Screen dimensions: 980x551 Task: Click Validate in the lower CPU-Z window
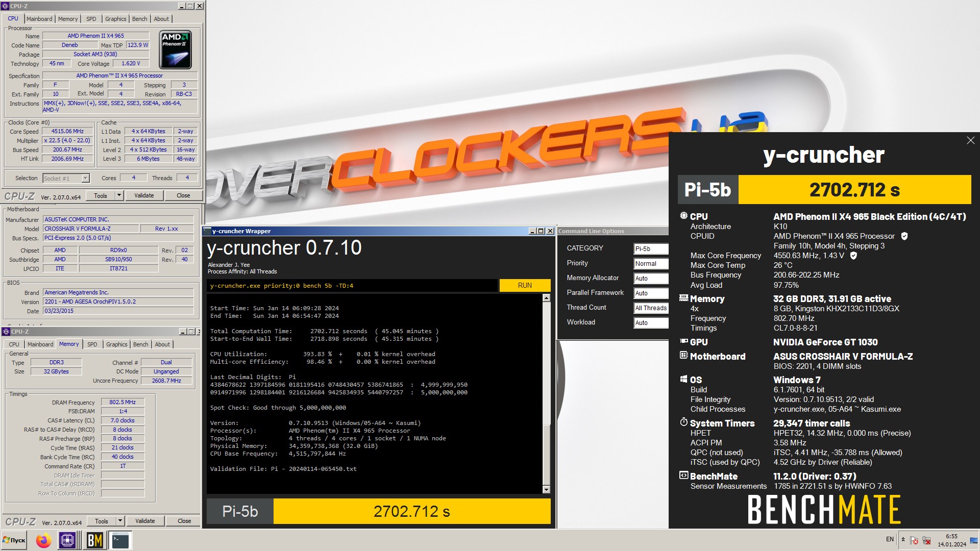145,521
